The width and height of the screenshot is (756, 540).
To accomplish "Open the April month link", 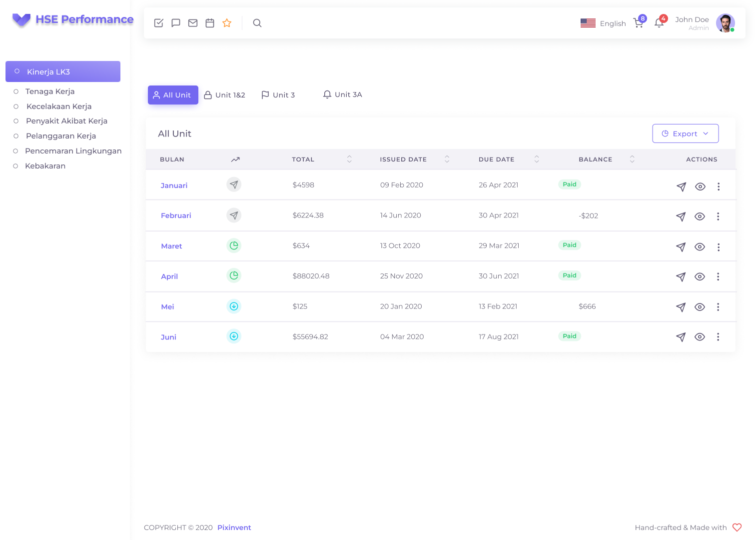I will (x=169, y=276).
